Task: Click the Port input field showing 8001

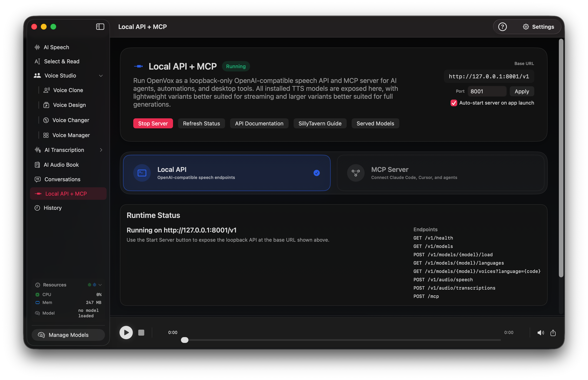Action: tap(487, 91)
